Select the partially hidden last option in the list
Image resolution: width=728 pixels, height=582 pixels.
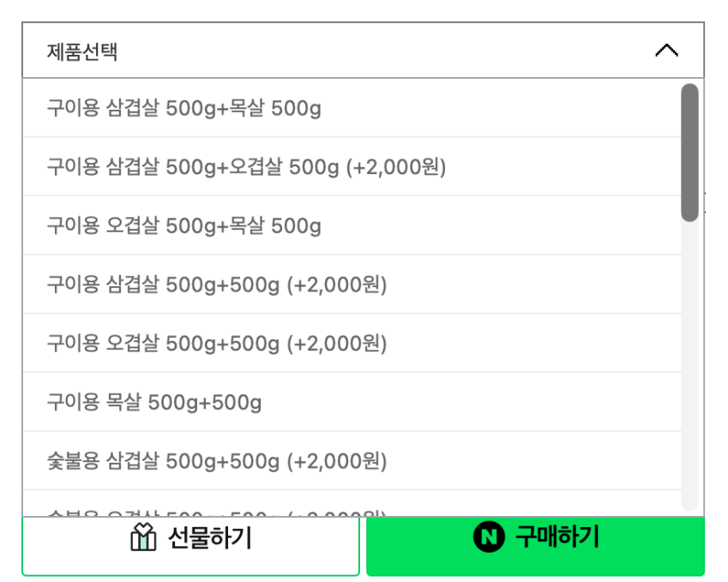pos(217,512)
